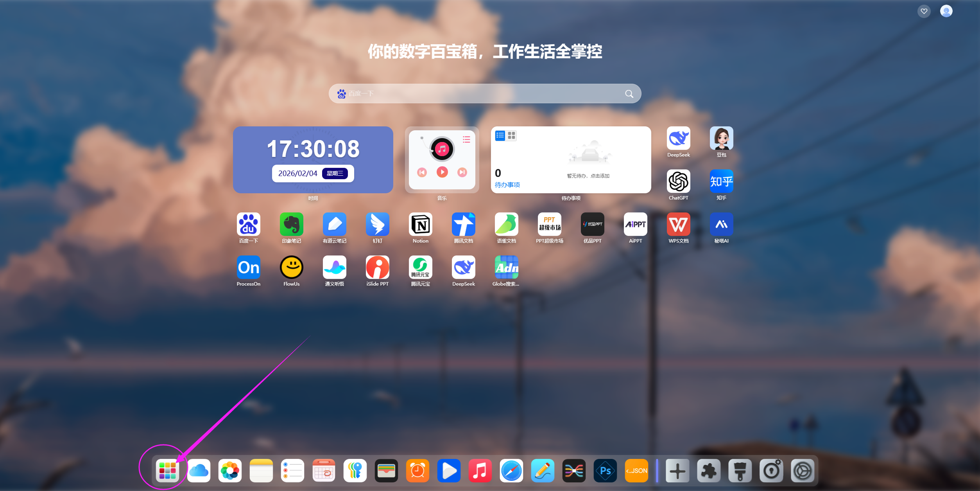980x491 pixels.
Task: Click the 待办事项 link in todo widget
Action: click(507, 185)
